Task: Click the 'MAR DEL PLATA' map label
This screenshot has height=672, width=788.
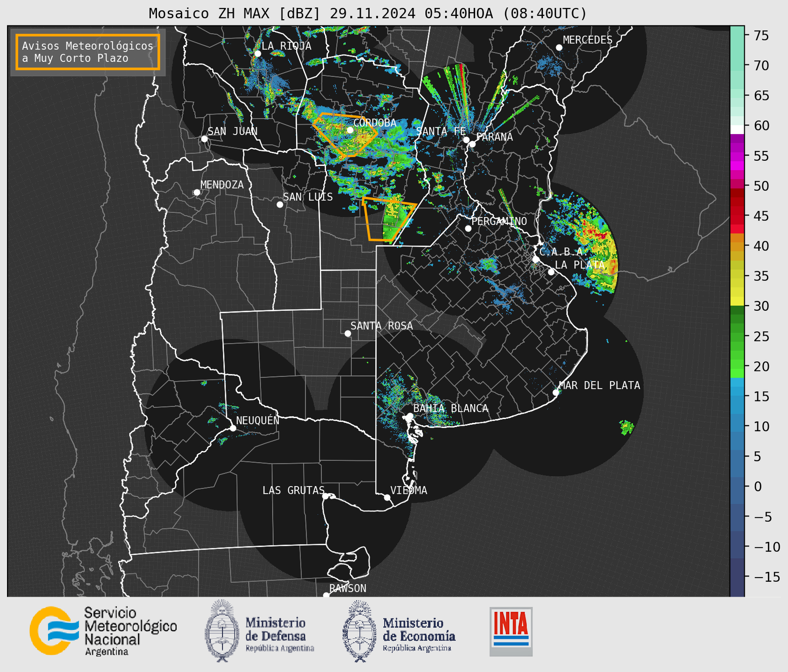Action: (x=599, y=386)
